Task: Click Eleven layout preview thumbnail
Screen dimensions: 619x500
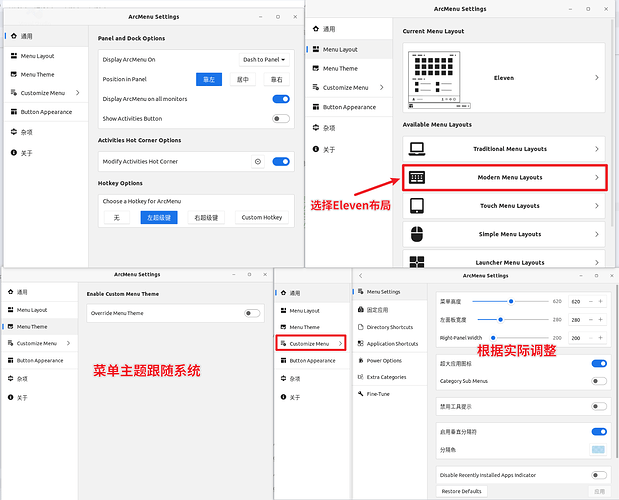Action: point(439,80)
